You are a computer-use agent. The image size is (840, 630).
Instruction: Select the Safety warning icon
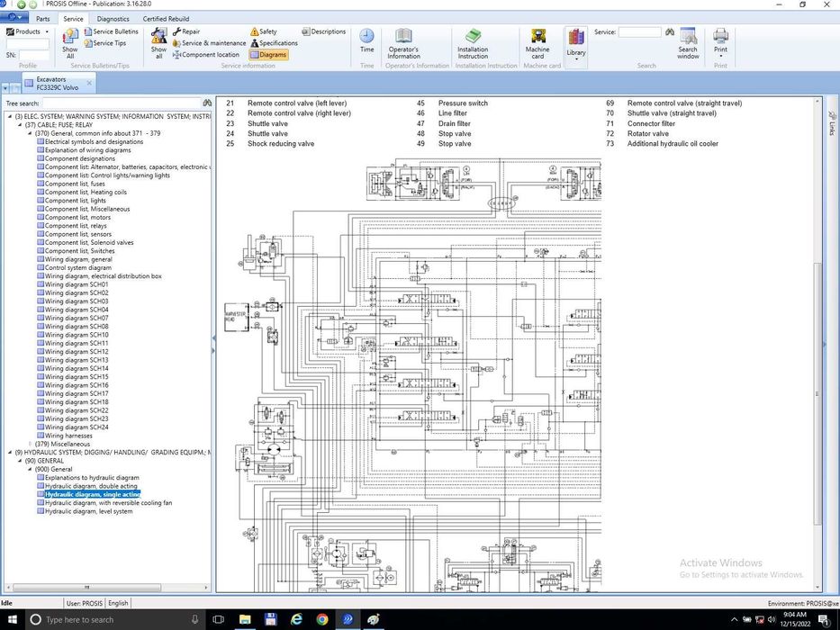click(x=263, y=31)
